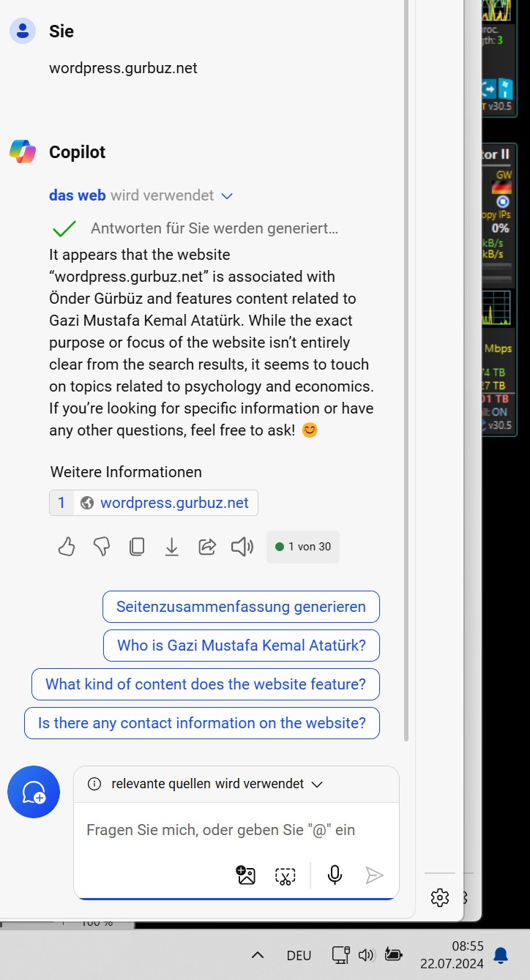Open the wordpress.gurbuz.net source link

174,503
